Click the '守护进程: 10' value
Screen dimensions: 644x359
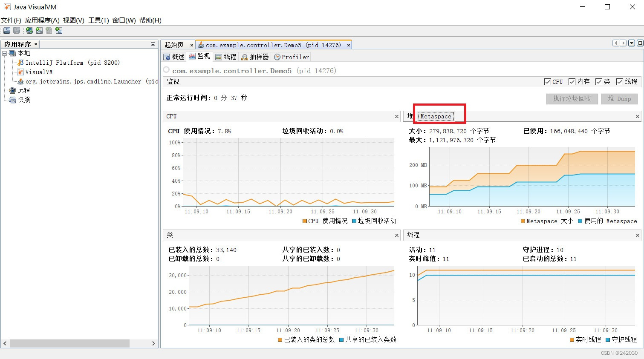click(x=543, y=250)
